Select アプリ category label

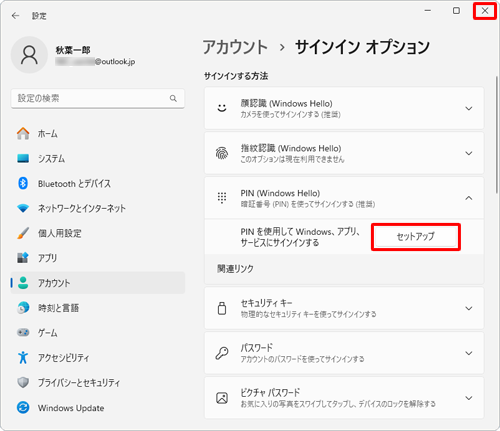47,258
